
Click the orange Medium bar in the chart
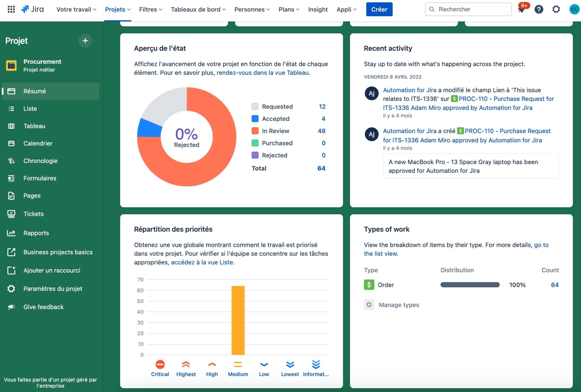click(238, 320)
